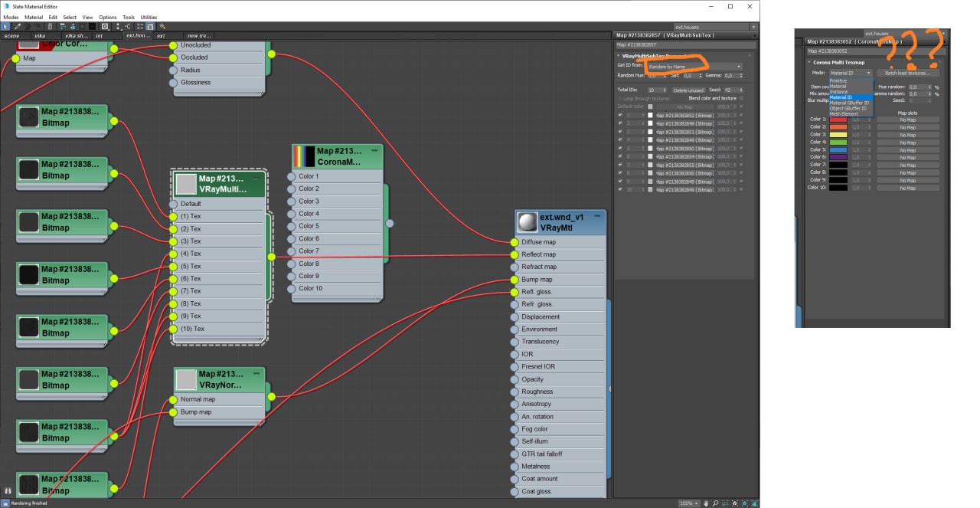The image size is (980, 508).
Task: Click No Map button for Color 5
Action: click(908, 150)
